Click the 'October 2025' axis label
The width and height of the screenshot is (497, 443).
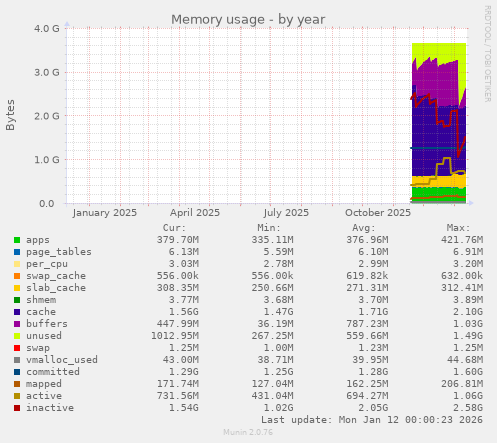(x=378, y=213)
